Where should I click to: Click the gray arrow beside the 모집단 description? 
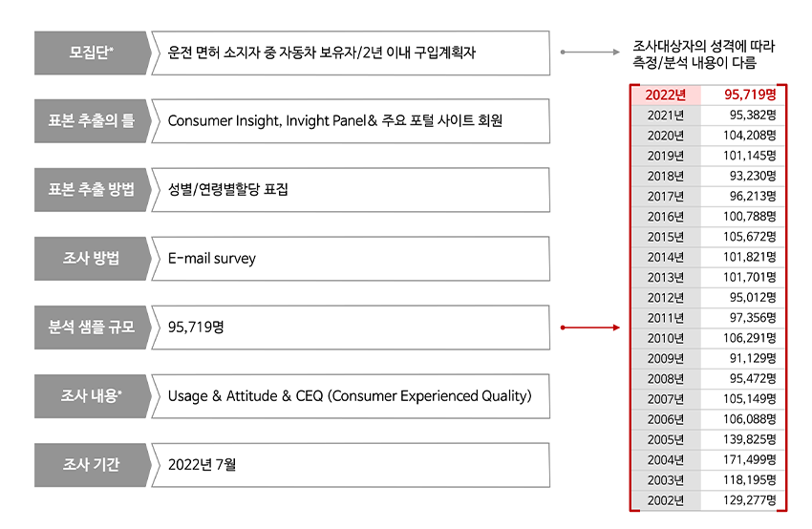pyautogui.click(x=589, y=53)
